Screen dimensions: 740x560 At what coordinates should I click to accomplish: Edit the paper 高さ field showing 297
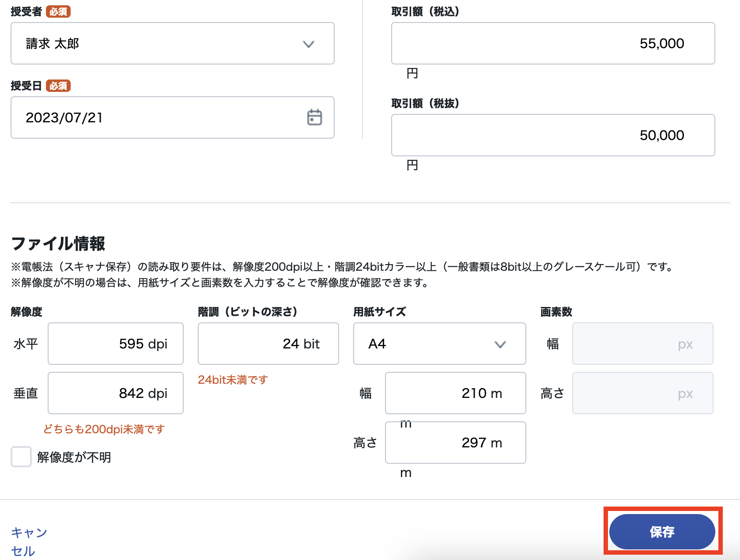[456, 443]
